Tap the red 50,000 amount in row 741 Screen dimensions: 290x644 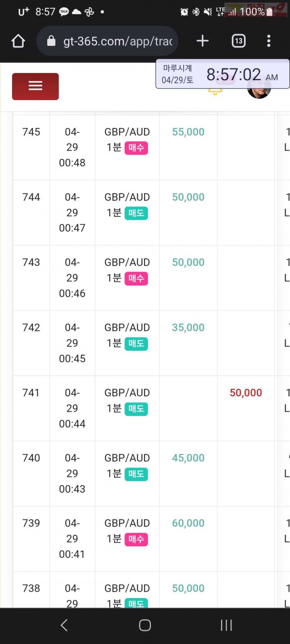click(246, 393)
